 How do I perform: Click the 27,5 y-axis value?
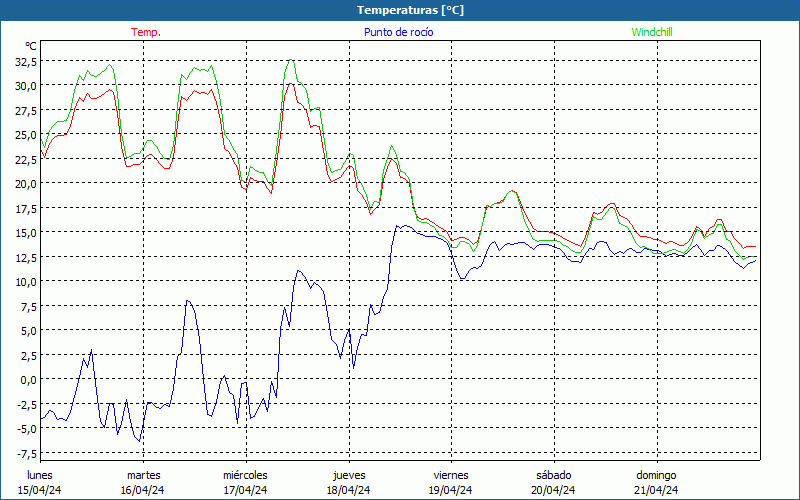tap(26, 110)
